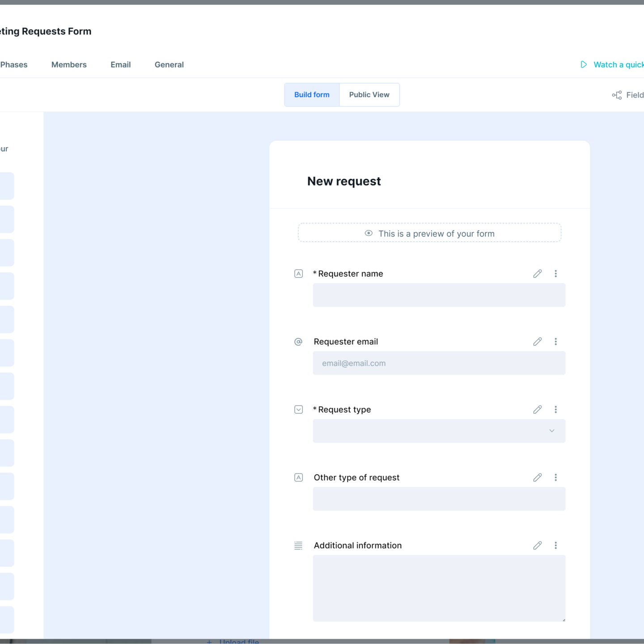Screen dimensions: 644x644
Task: Open more options for Requester email field
Action: point(556,342)
